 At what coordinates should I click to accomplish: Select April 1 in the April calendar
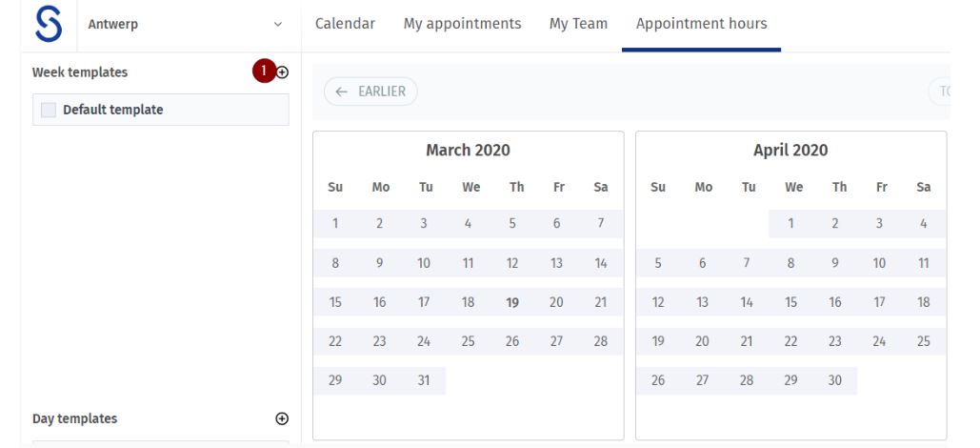click(x=790, y=223)
